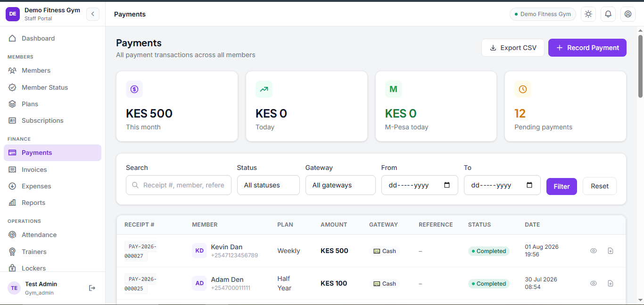644x305 pixels.
Task: Click the M icon on M-Pesa card
Action: pyautogui.click(x=394, y=89)
